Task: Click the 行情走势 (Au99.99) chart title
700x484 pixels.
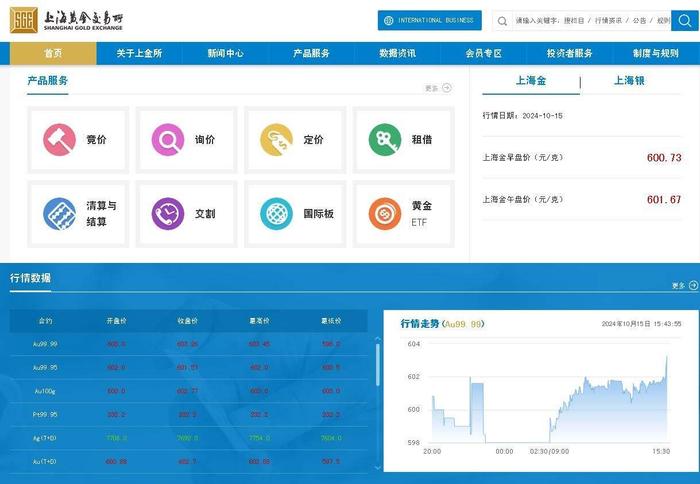Action: [442, 324]
